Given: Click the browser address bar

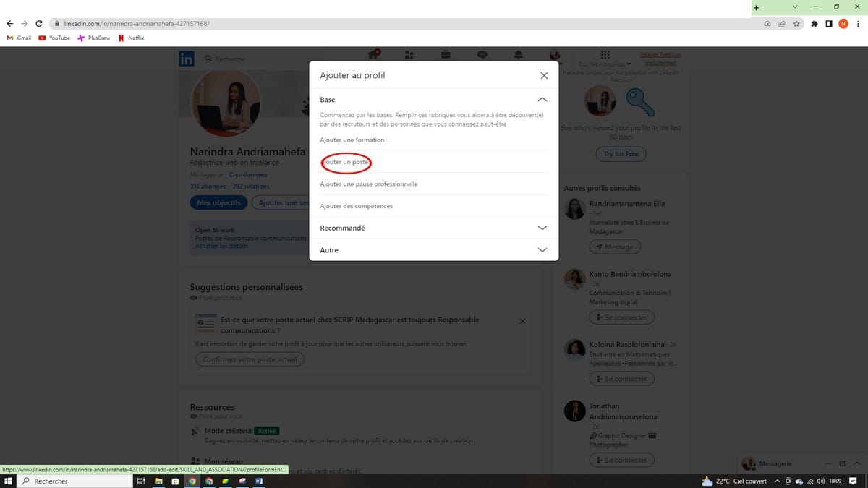Looking at the screenshot, I should [362, 24].
